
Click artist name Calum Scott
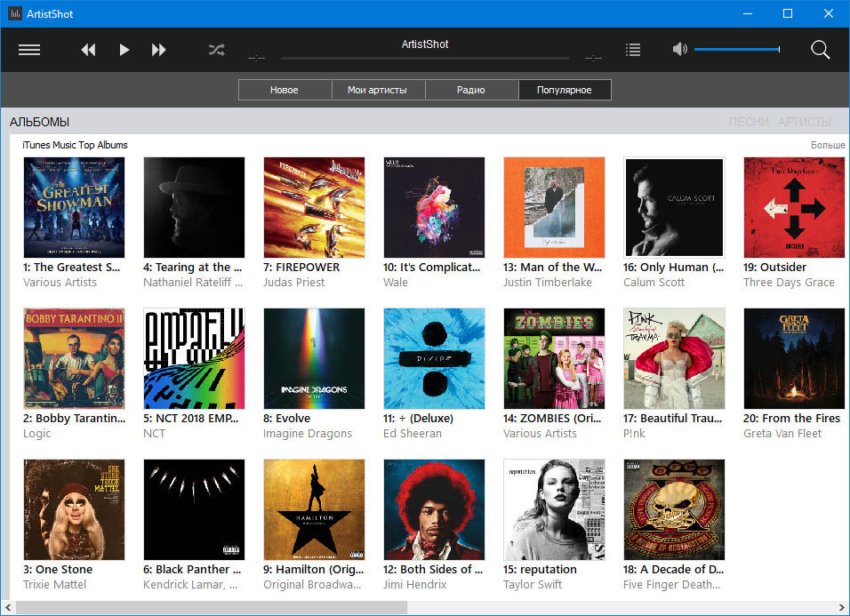pyautogui.click(x=654, y=283)
